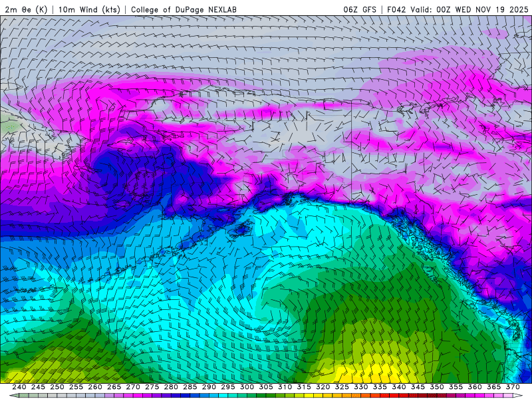The image size is (532, 399).
Task: Click the 310 value on the color scale
Action: tap(285, 387)
